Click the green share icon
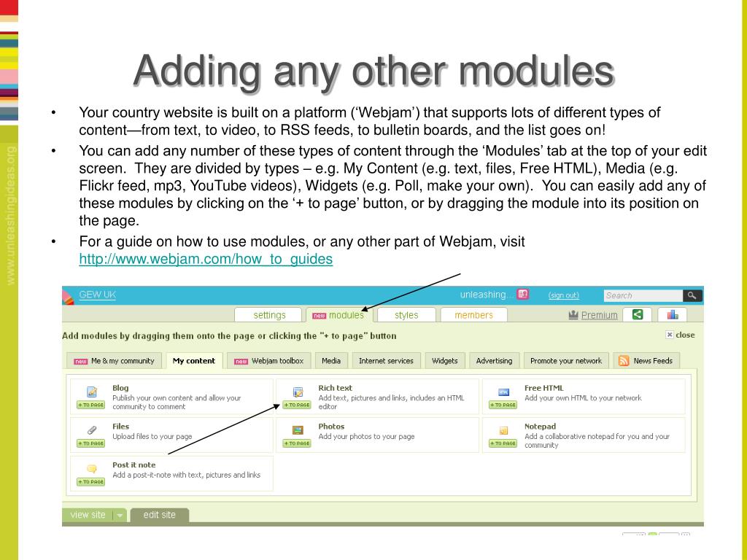Image resolution: width=747 pixels, height=560 pixels. (638, 314)
